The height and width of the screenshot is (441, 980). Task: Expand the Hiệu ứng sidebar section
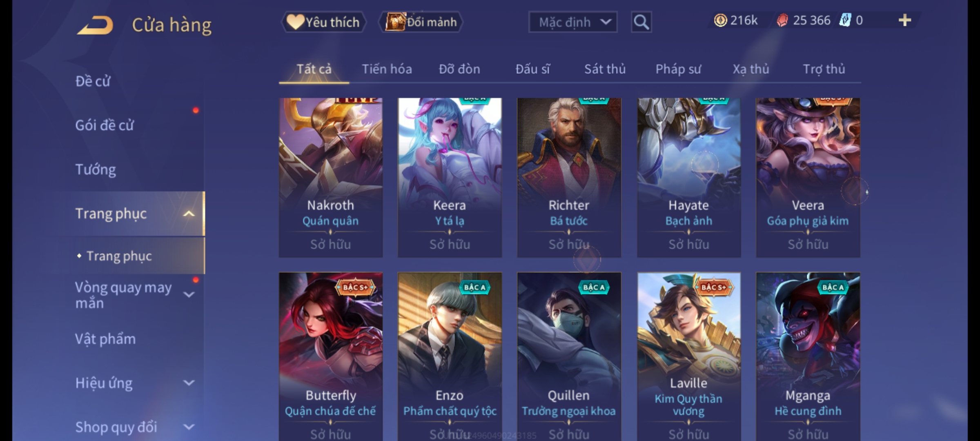tap(189, 383)
